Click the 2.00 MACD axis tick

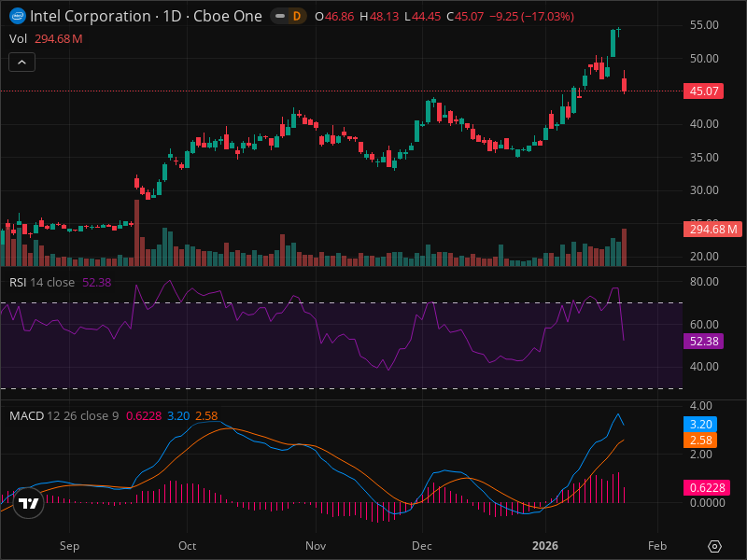701,455
